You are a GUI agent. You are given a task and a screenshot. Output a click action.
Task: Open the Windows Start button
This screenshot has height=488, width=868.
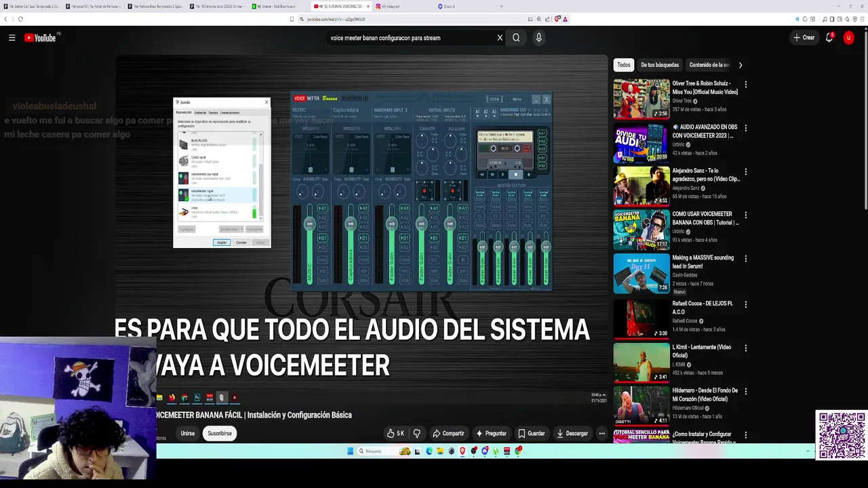(x=351, y=451)
